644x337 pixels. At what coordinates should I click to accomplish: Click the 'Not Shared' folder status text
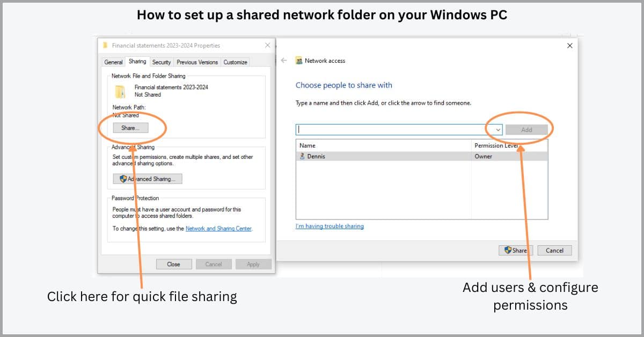pyautogui.click(x=148, y=94)
